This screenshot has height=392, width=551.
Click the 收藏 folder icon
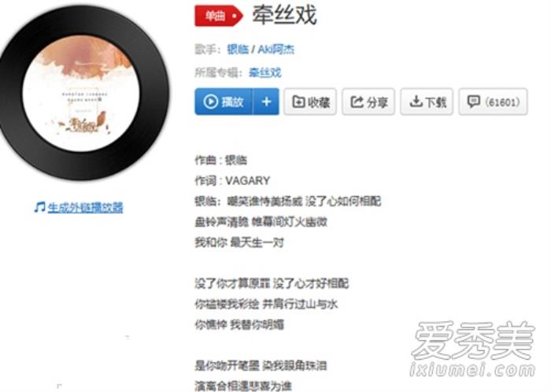pyautogui.click(x=298, y=102)
